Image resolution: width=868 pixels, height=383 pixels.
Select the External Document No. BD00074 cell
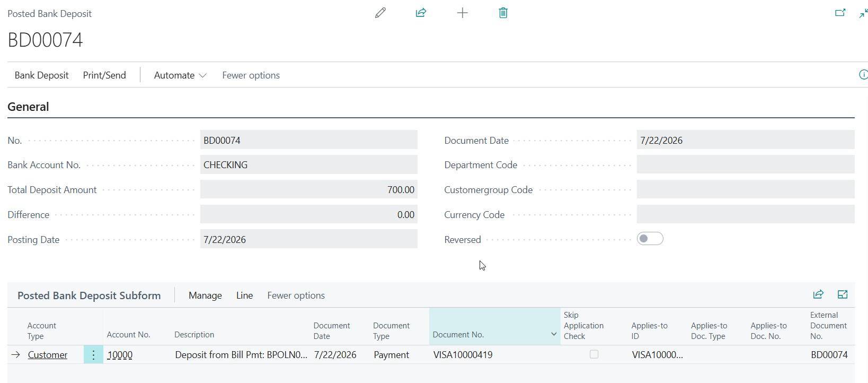830,355
